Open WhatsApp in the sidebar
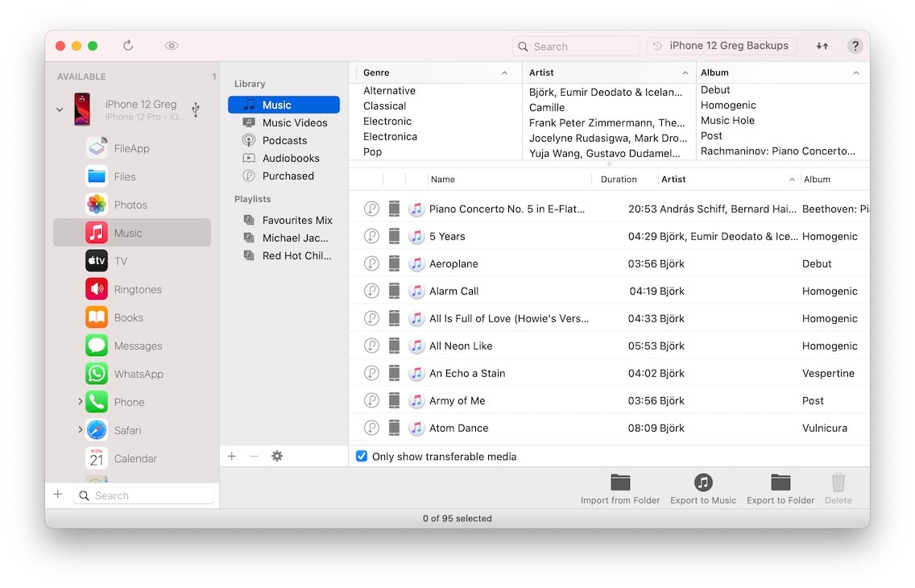Screen dimensions: 915x588 (x=132, y=374)
